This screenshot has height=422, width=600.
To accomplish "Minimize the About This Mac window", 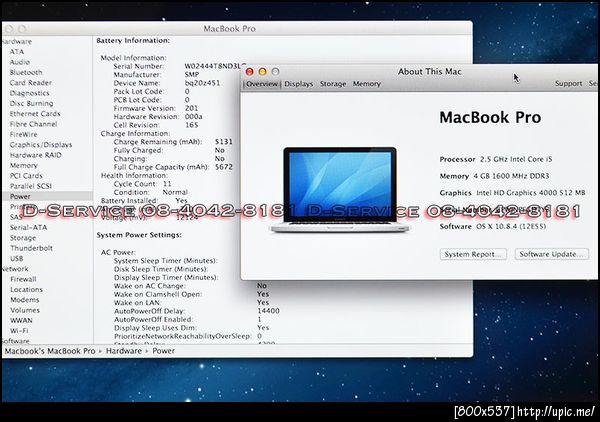I will pos(262,72).
